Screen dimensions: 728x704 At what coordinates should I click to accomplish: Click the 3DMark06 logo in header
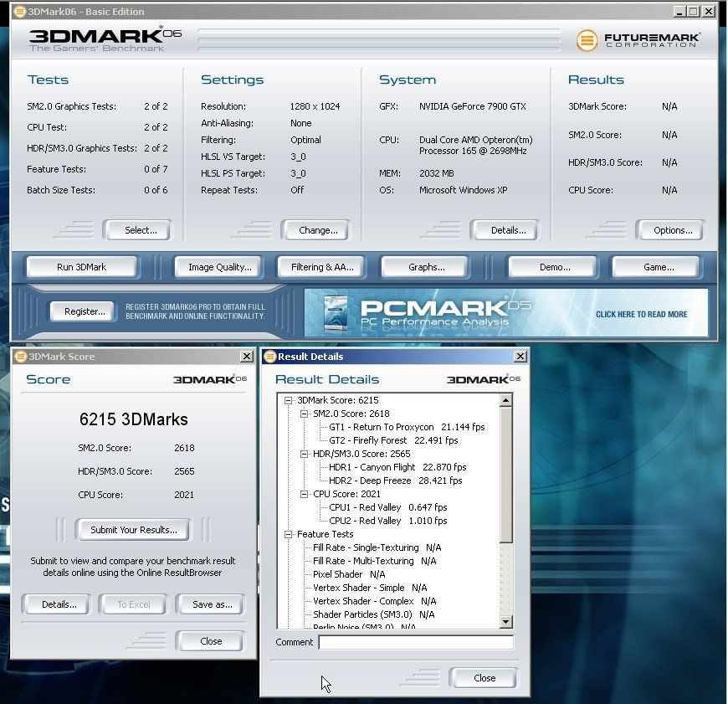105,39
